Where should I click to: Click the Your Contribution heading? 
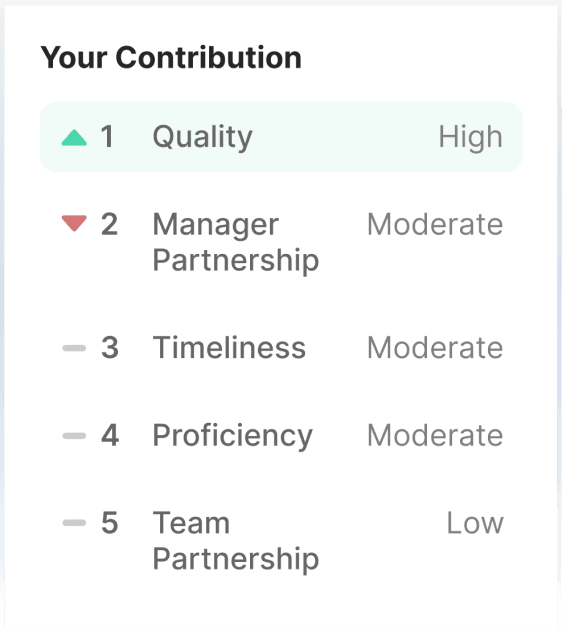pyautogui.click(x=171, y=58)
